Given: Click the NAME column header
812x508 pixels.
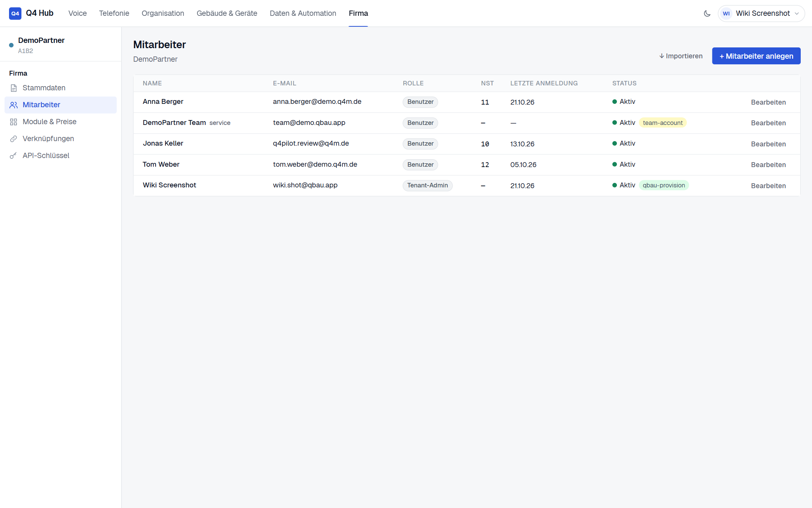Looking at the screenshot, I should tap(152, 84).
